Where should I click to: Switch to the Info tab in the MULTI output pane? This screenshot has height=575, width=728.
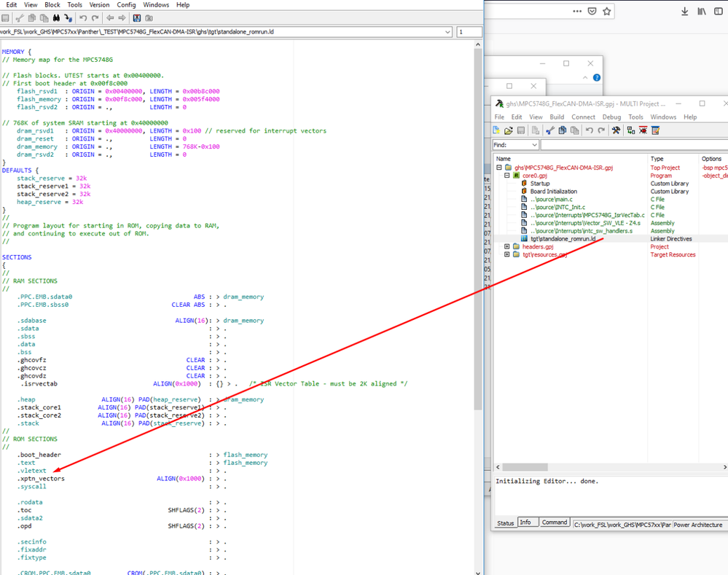click(x=525, y=523)
